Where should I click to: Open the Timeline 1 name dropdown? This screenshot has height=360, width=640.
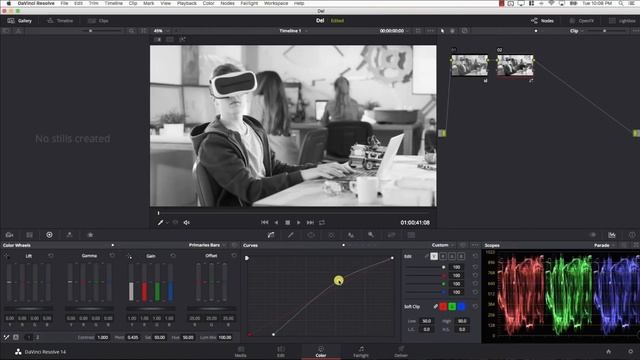coord(293,31)
